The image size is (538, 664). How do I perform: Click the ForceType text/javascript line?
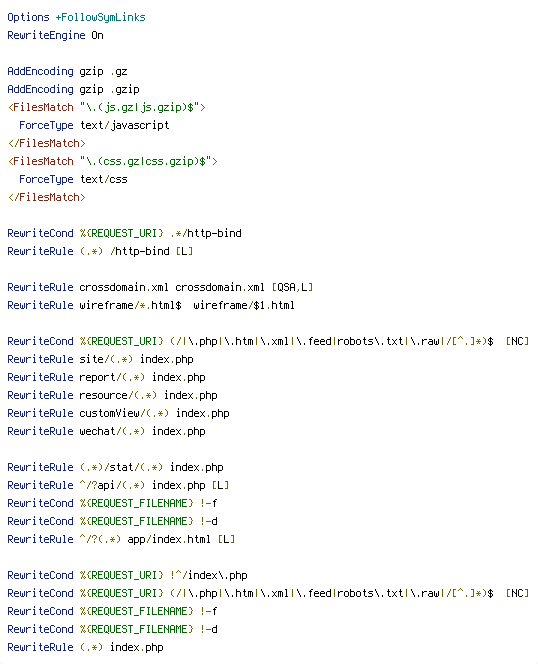pyautogui.click(x=94, y=125)
